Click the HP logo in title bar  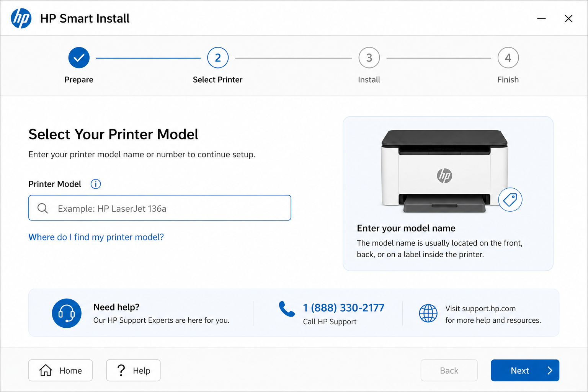click(x=21, y=18)
